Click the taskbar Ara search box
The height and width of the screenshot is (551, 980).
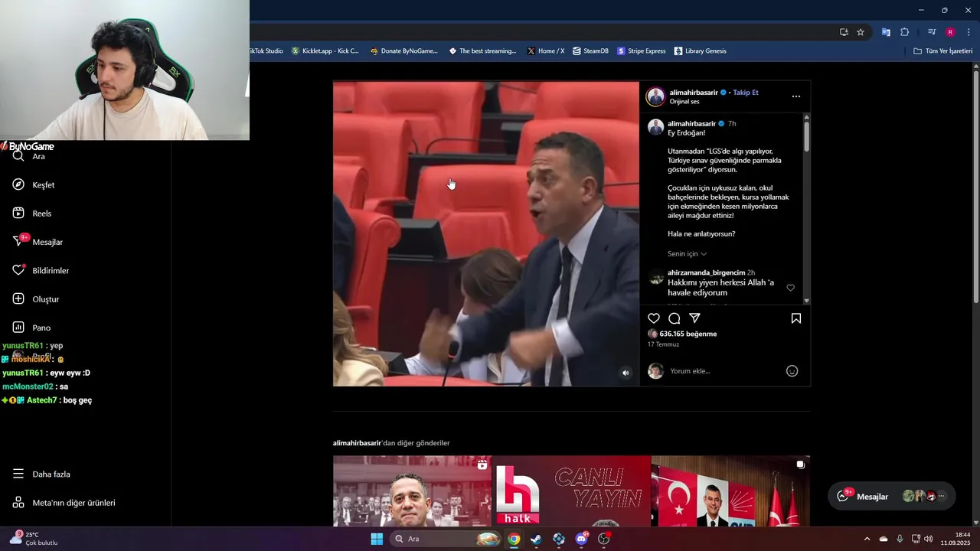446,539
